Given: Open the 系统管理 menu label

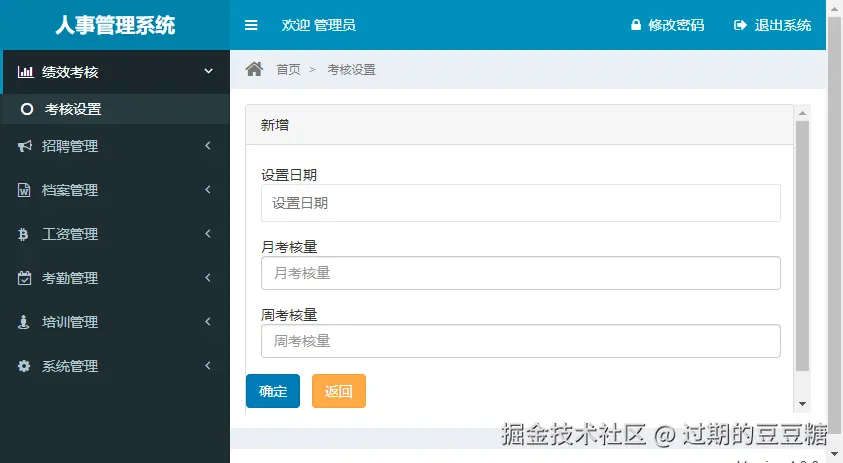Looking at the screenshot, I should click(70, 367).
